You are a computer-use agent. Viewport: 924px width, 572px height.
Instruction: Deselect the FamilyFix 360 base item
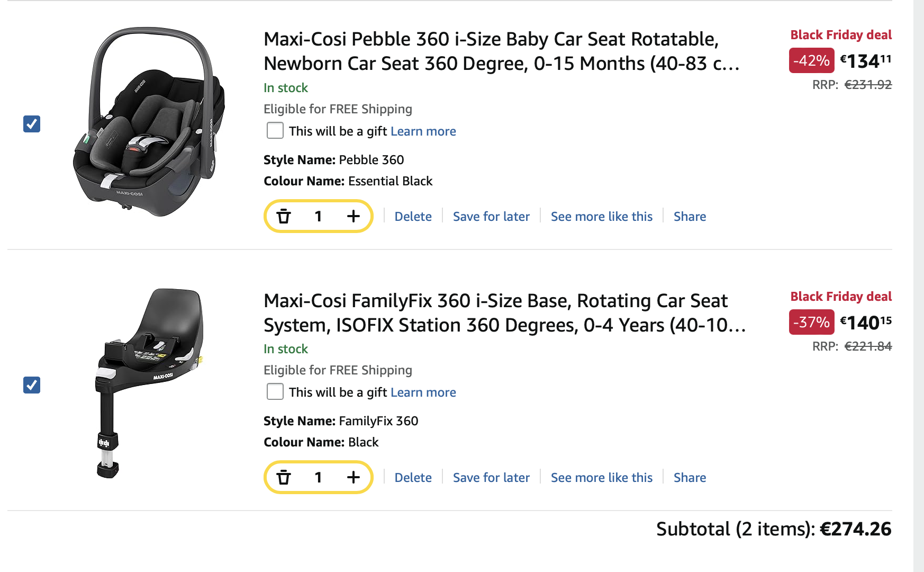pos(32,385)
